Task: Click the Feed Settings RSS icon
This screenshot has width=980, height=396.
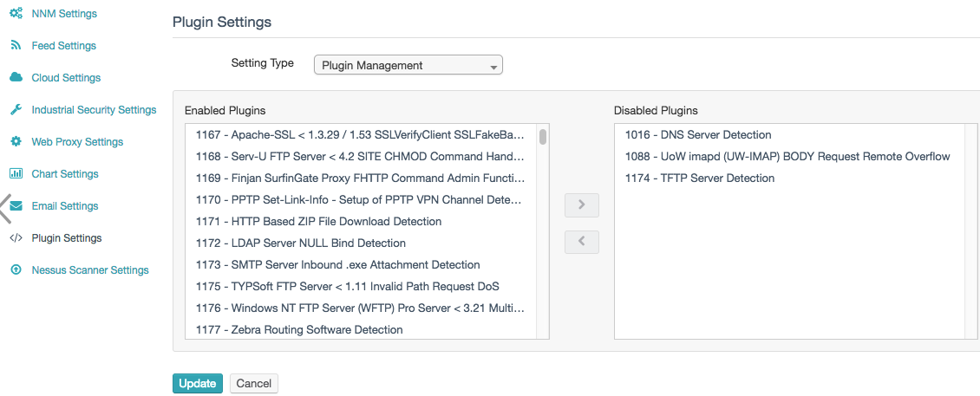Action: point(16,46)
